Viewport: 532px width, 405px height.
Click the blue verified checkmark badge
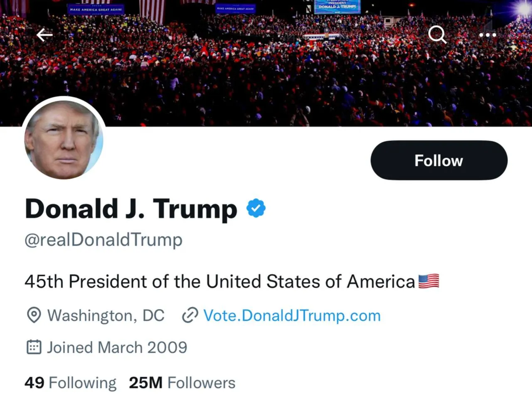[x=256, y=208]
